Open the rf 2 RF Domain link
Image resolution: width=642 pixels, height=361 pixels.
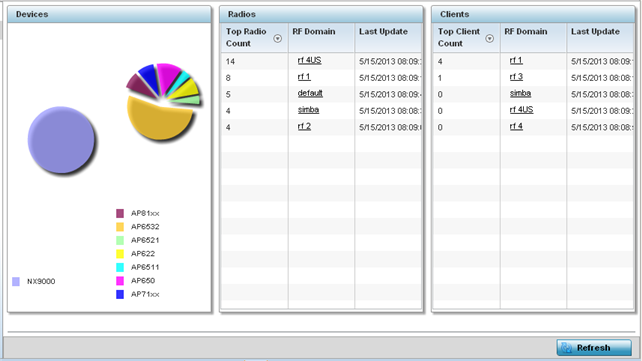click(x=304, y=126)
